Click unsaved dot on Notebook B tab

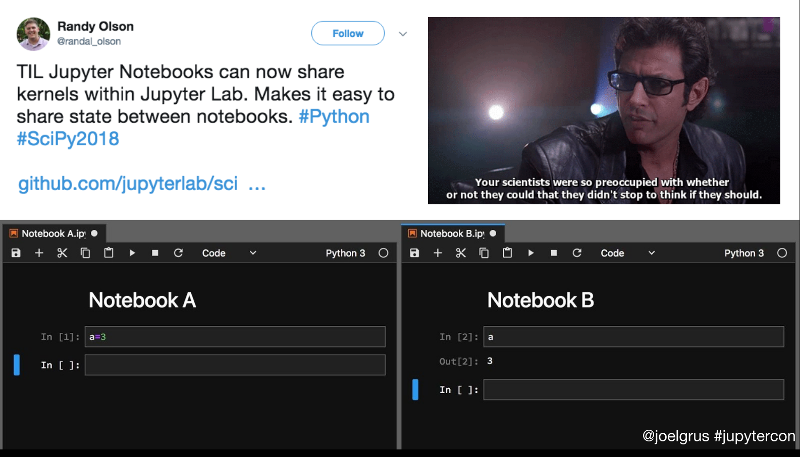[492, 234]
